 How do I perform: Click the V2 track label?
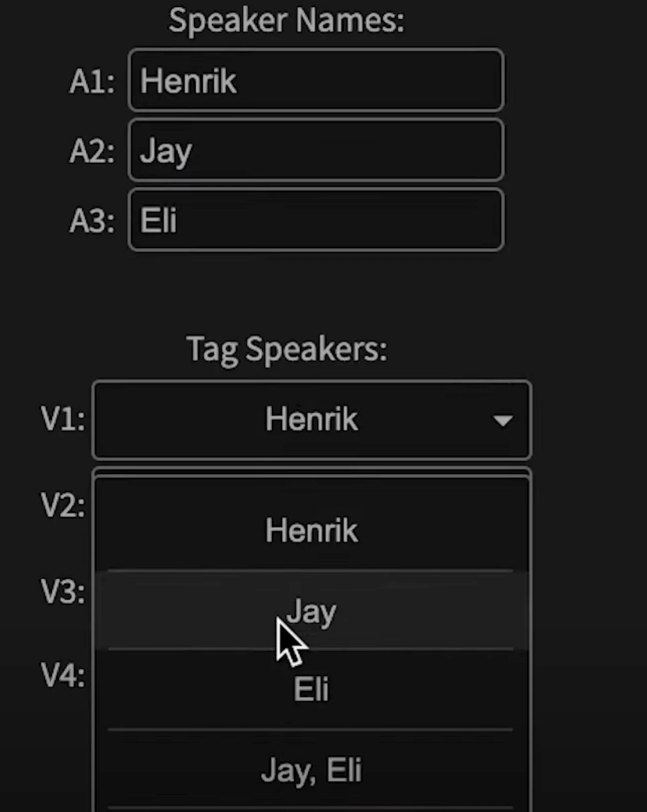pyautogui.click(x=63, y=506)
